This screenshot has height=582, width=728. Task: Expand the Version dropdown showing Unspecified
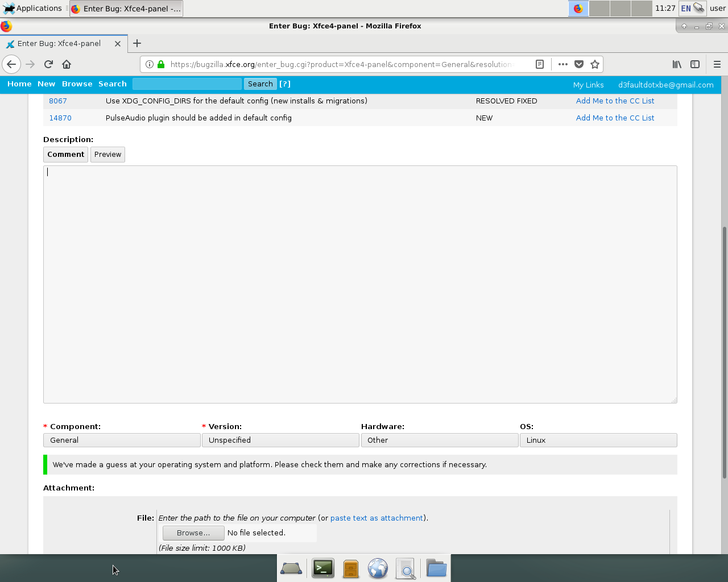click(x=280, y=440)
